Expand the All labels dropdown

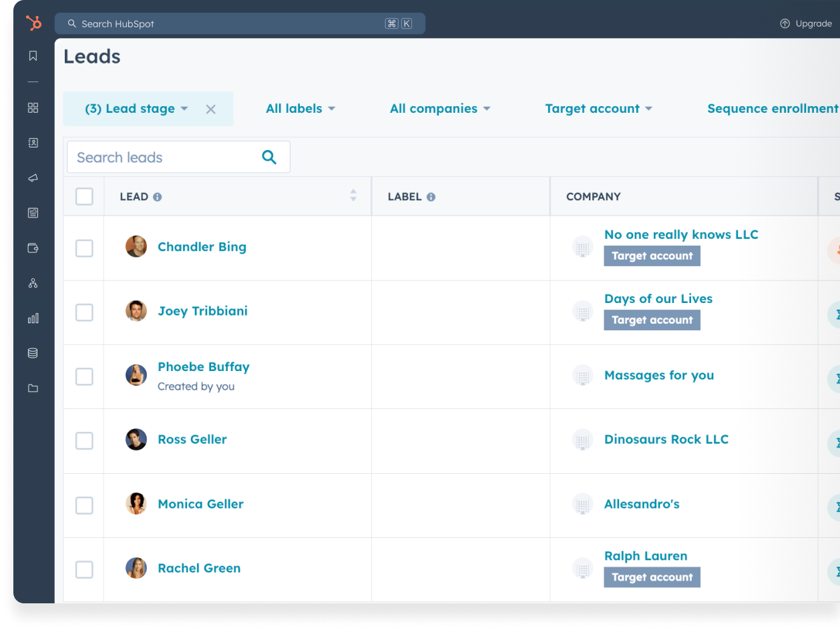(300, 108)
